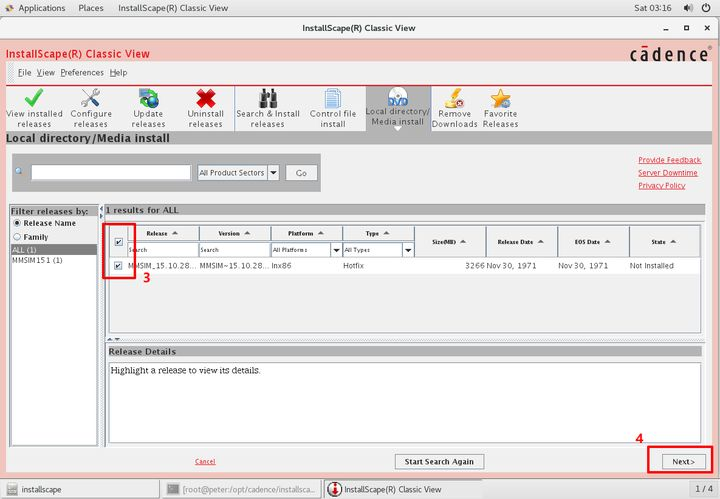
Task: Click Release column search filter field
Action: pos(163,250)
